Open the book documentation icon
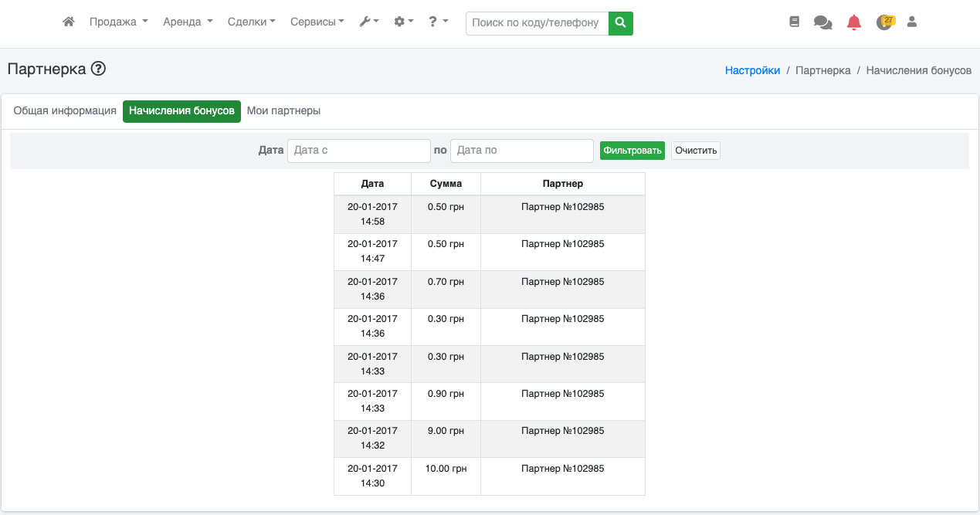The height and width of the screenshot is (515, 980). (x=795, y=22)
